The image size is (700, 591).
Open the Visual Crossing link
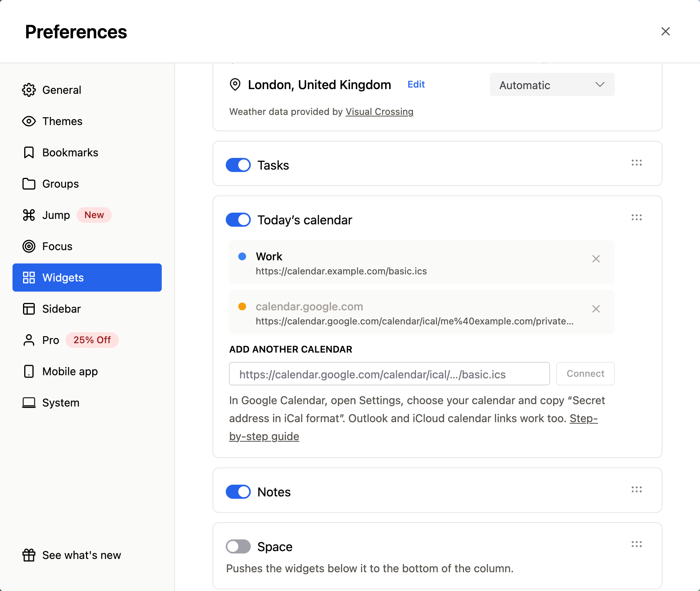click(x=379, y=112)
